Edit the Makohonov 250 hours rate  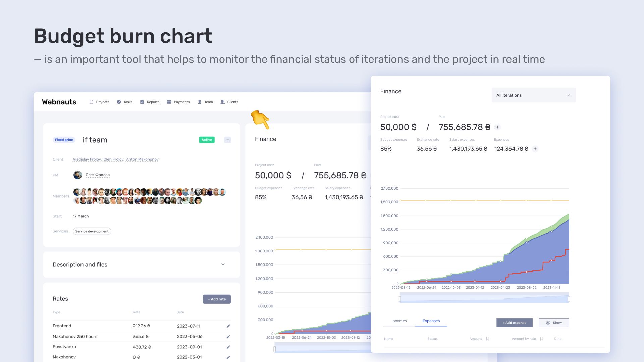228,337
